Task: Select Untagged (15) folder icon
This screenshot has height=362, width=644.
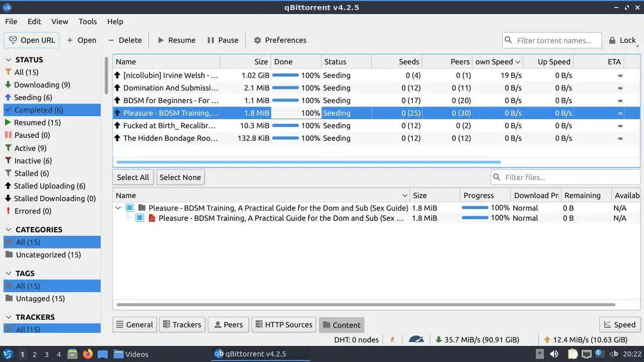Action: [x=9, y=299]
